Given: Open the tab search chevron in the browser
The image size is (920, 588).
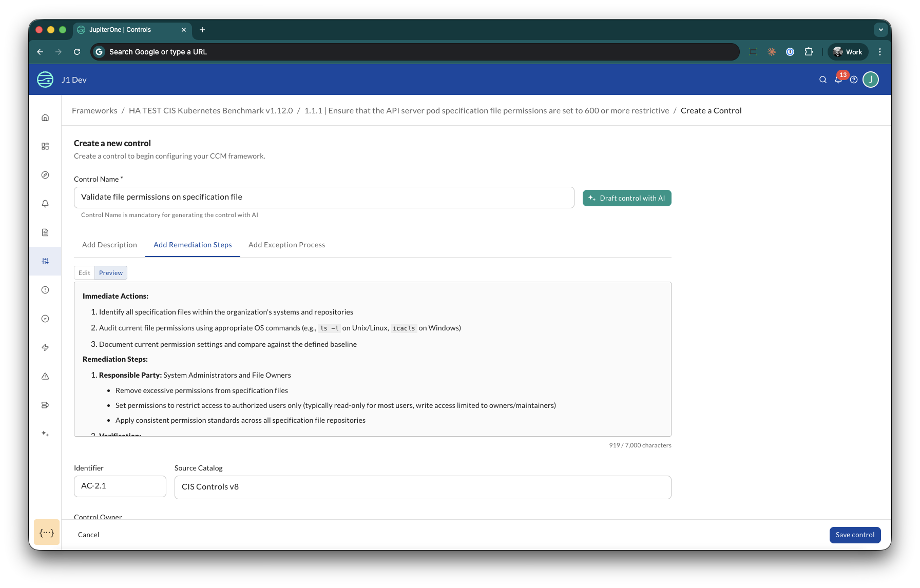Looking at the screenshot, I should [x=880, y=30].
